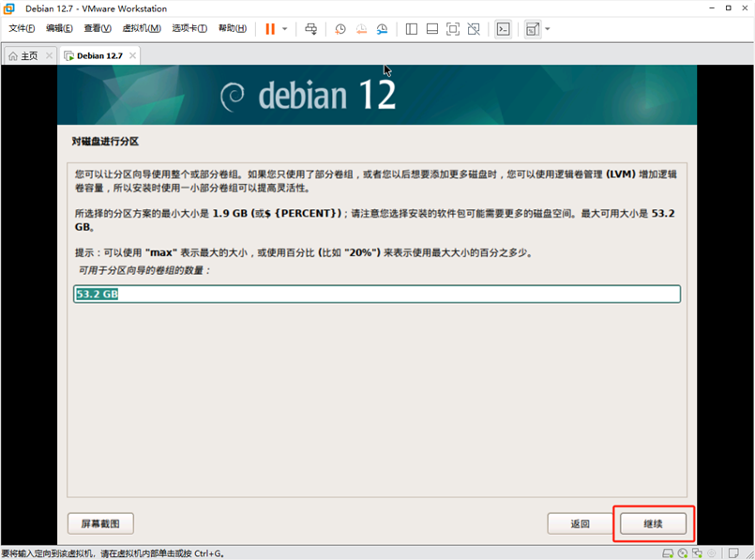This screenshot has width=755, height=560.
Task: Open the console view icon
Action: coord(503,29)
